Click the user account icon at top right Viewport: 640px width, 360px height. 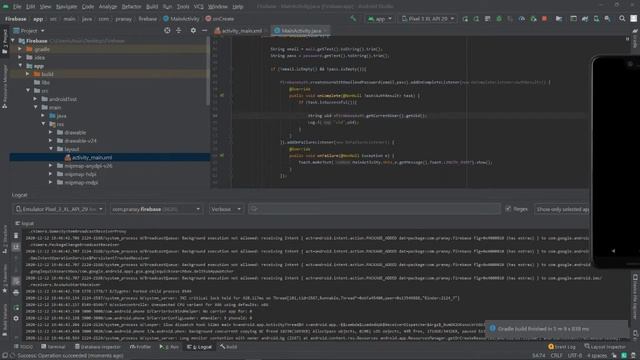pos(633,18)
